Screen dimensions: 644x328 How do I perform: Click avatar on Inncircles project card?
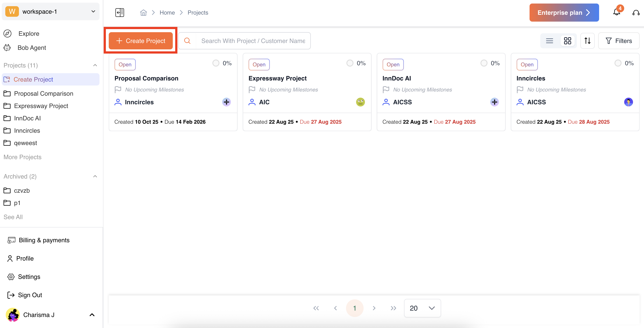point(628,102)
